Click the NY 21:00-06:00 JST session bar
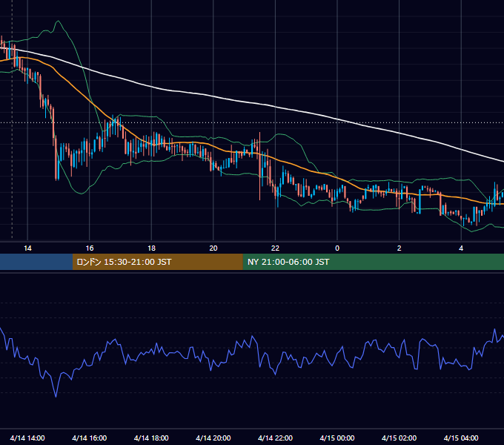Image resolution: width=504 pixels, height=445 pixels. [374, 262]
